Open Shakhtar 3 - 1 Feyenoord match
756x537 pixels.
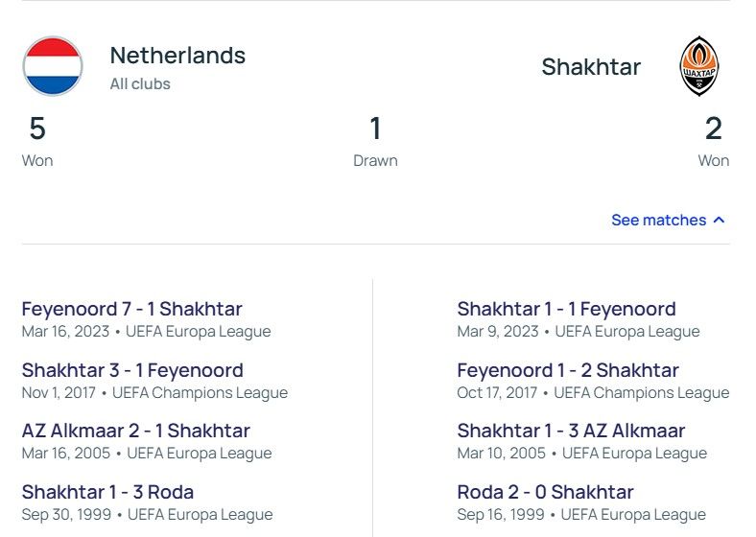pos(132,370)
